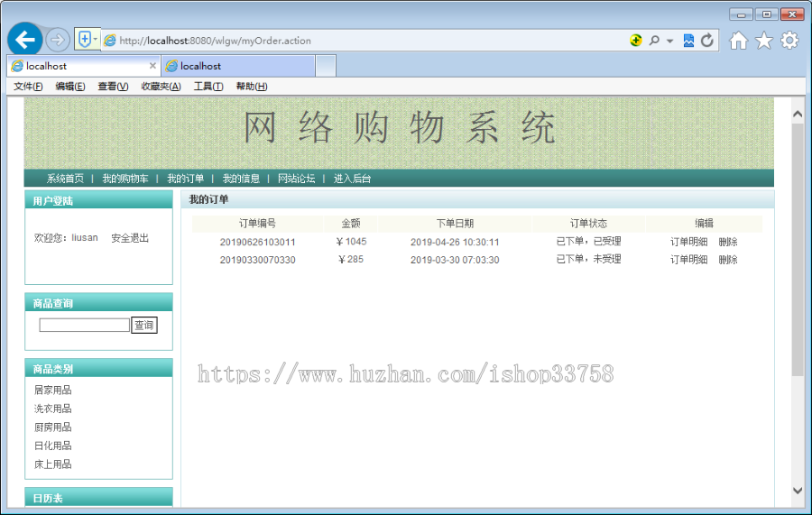Open the address bar autocomplete dropdown arrow
Viewport: 812px width, 515px height.
click(x=669, y=41)
